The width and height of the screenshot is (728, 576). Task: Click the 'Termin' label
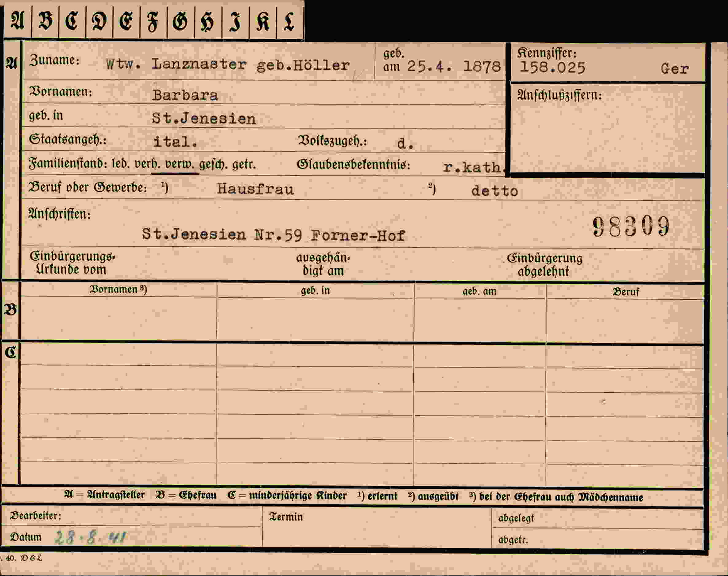coord(286,517)
